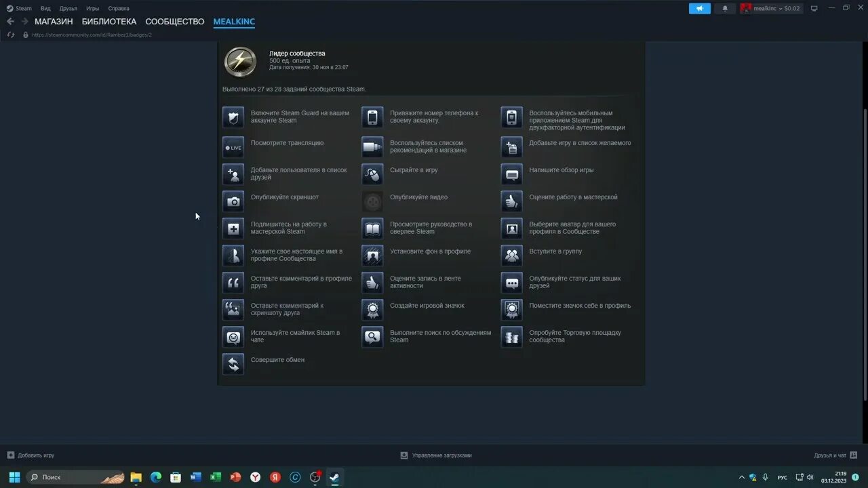This screenshot has width=868, height=488.
Task: Click the subscribe to workshop plus icon
Action: pos(233,228)
